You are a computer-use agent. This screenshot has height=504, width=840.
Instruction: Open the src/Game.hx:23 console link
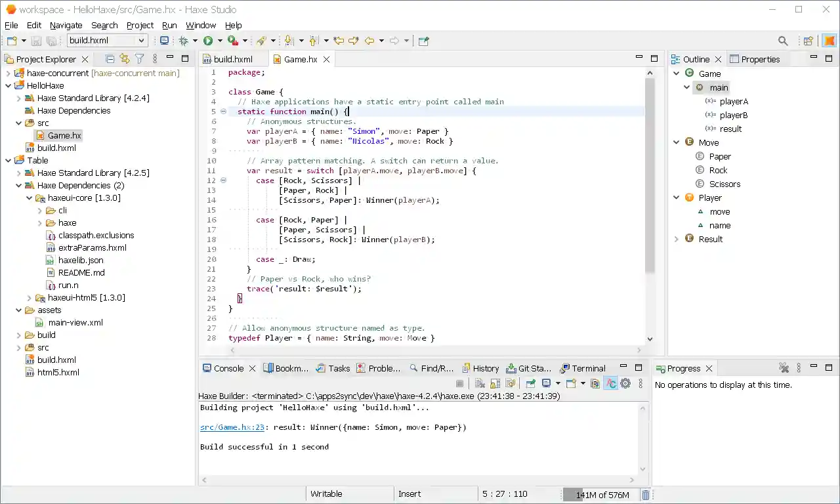232,428
